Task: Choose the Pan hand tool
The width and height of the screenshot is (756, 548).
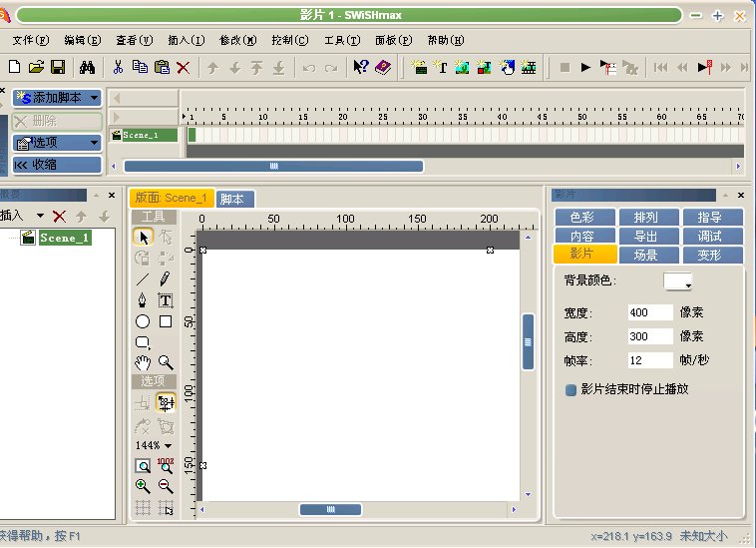Action: click(x=143, y=362)
